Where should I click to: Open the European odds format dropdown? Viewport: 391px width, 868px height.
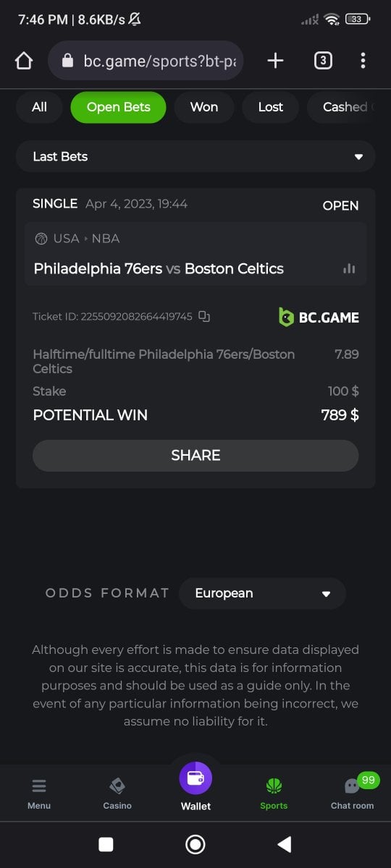click(262, 593)
